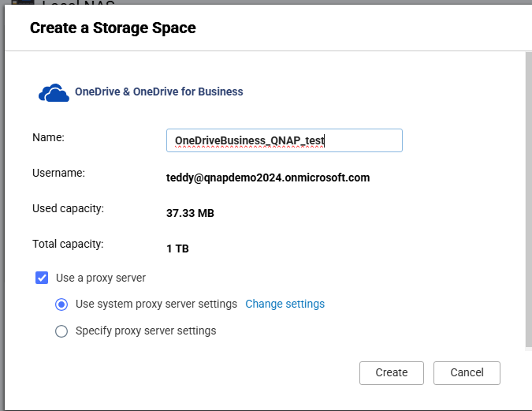
Task: Click the 1 TB total capacity value
Action: pyautogui.click(x=177, y=248)
